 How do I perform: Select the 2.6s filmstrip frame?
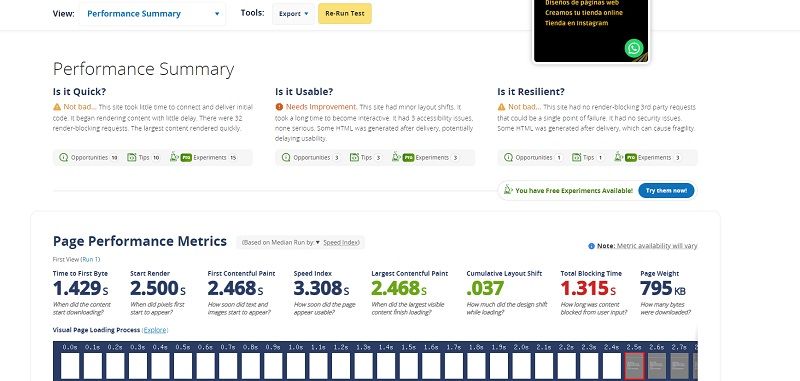pos(657,366)
